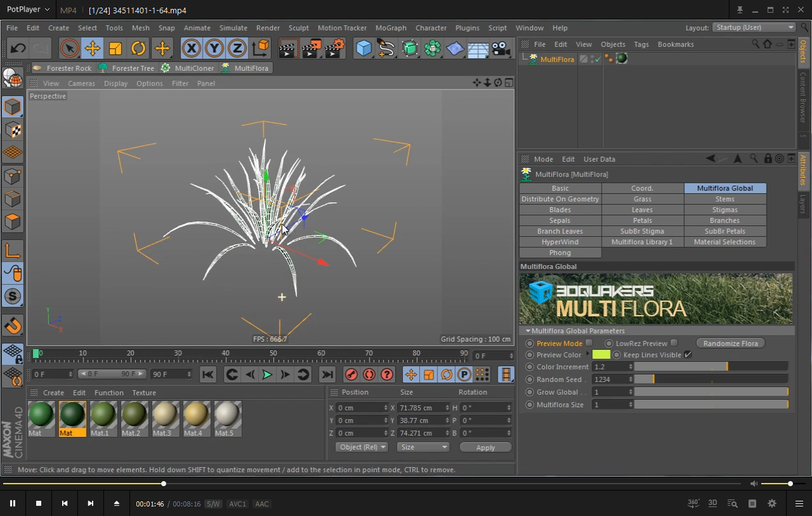Viewport: 812px width, 516px height.
Task: Click Make Editable icon in left toolbar
Action: [x=13, y=79]
